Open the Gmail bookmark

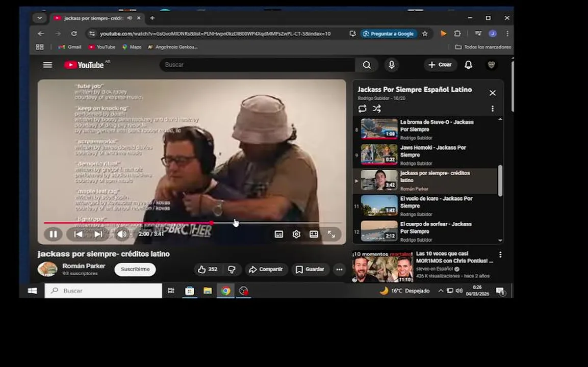pyautogui.click(x=70, y=47)
